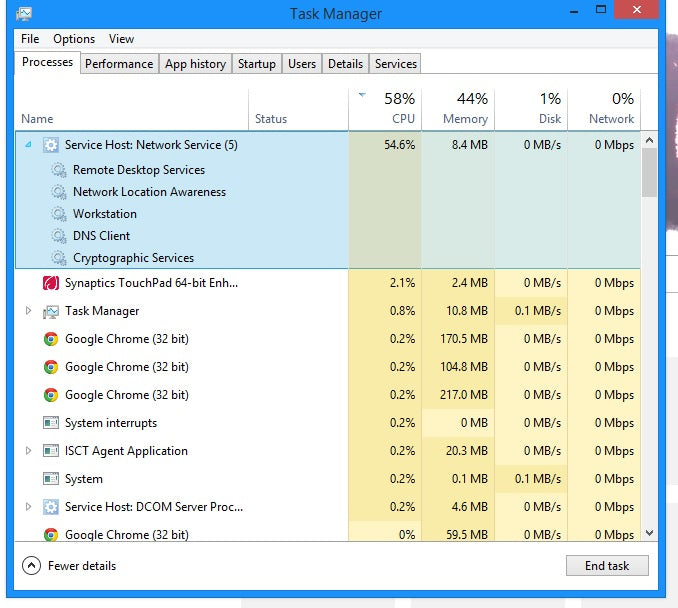678x608 pixels.
Task: Open the Startup tab
Action: pyautogui.click(x=256, y=64)
